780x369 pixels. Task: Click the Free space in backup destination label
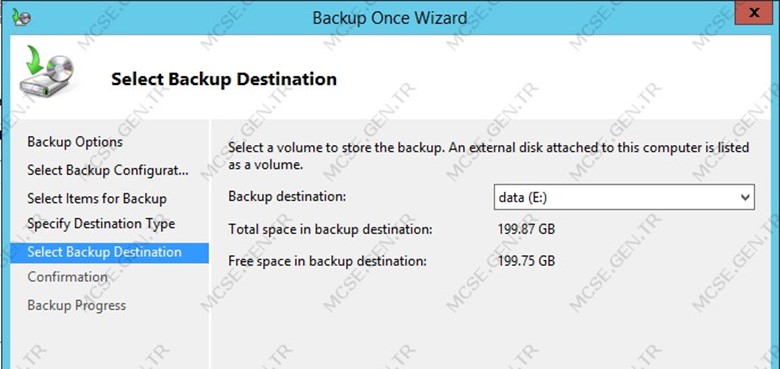[x=327, y=261]
